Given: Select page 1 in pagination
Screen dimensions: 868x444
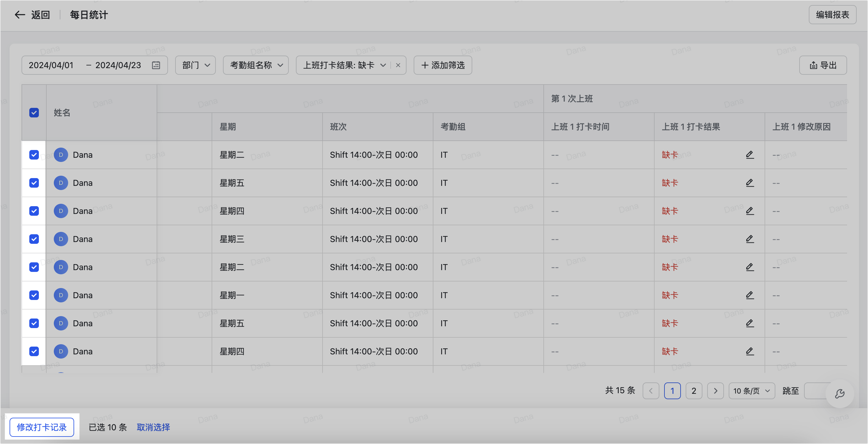Looking at the screenshot, I should click(672, 391).
